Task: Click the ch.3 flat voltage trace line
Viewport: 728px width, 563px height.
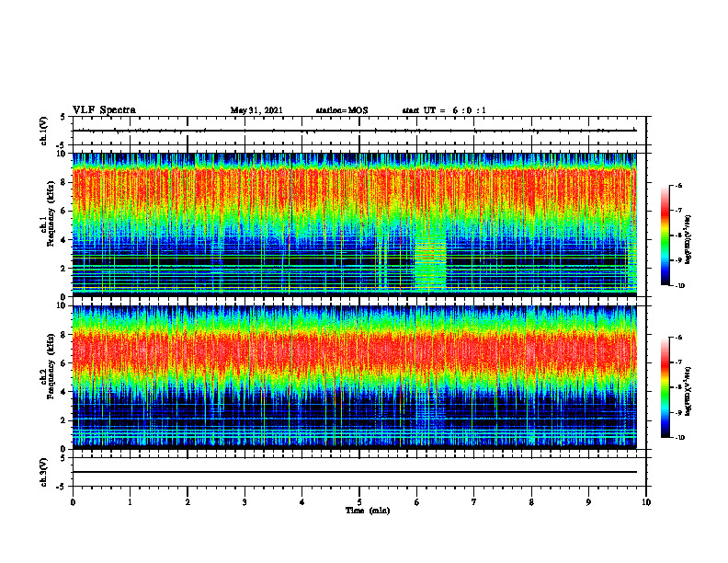Action: [x=354, y=472]
